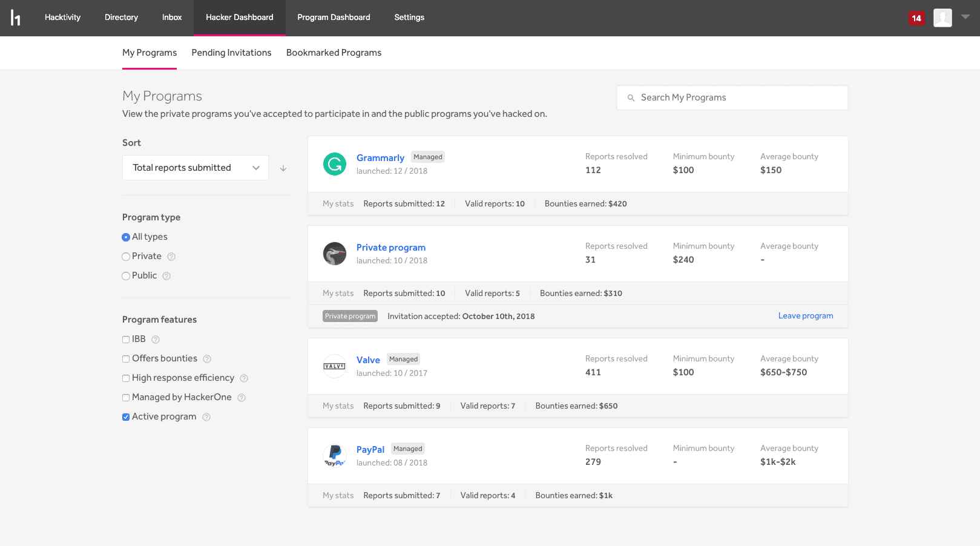This screenshot has width=980, height=546.
Task: Check Managed by HackerOne filter
Action: [126, 398]
